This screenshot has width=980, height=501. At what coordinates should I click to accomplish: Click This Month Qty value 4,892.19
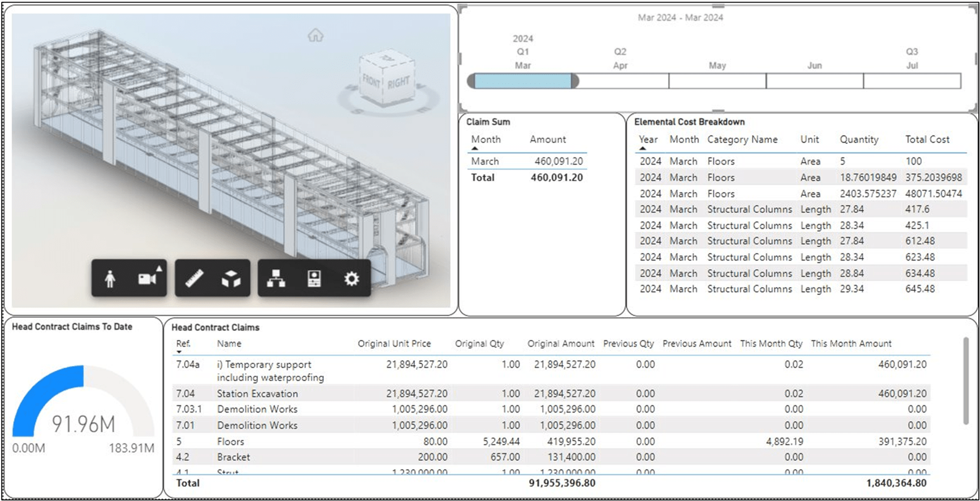coord(784,442)
